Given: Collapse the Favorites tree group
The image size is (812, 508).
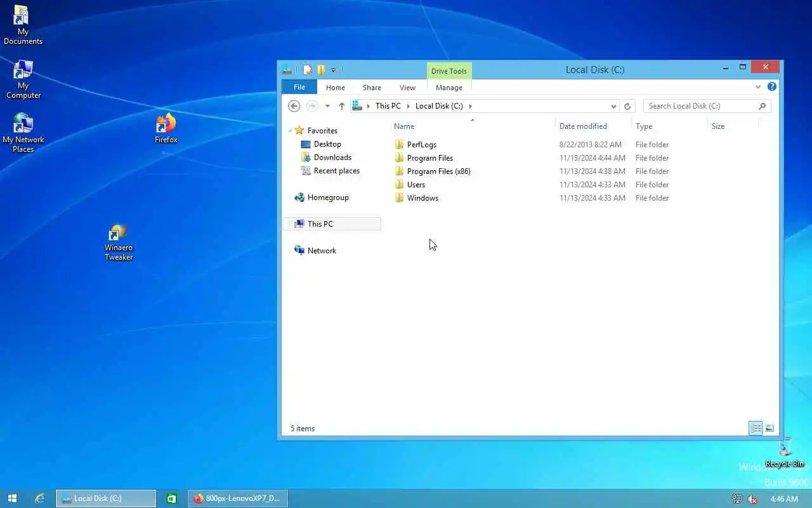Looking at the screenshot, I should [x=290, y=131].
